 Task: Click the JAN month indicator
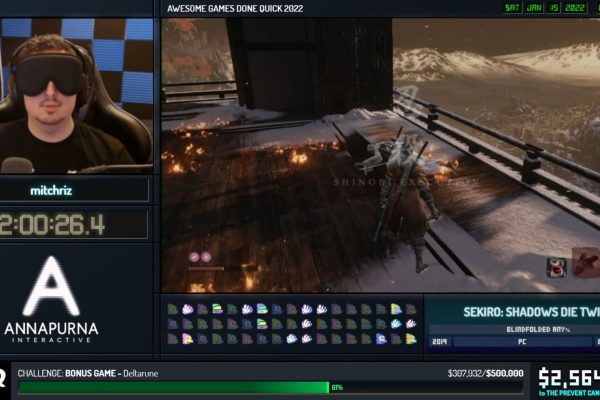click(535, 8)
